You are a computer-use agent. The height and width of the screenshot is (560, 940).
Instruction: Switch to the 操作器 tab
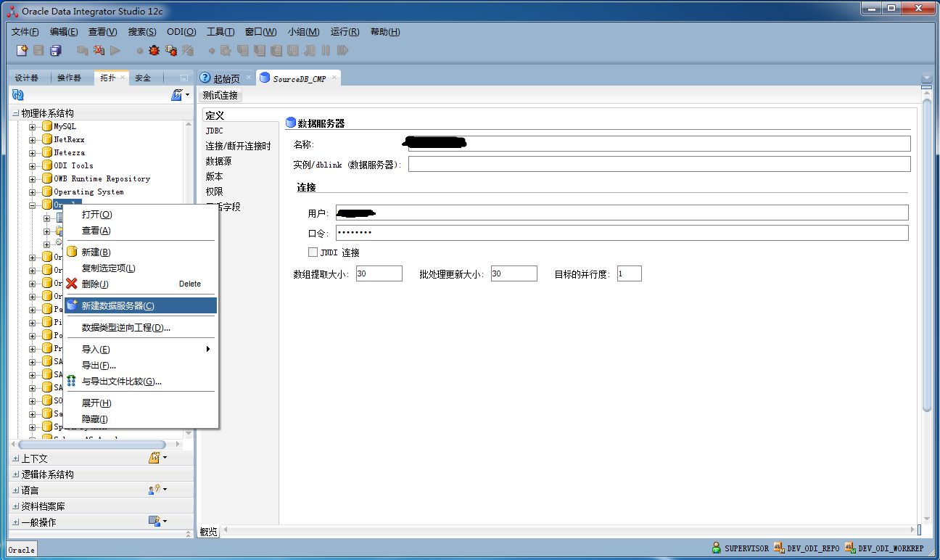click(69, 78)
